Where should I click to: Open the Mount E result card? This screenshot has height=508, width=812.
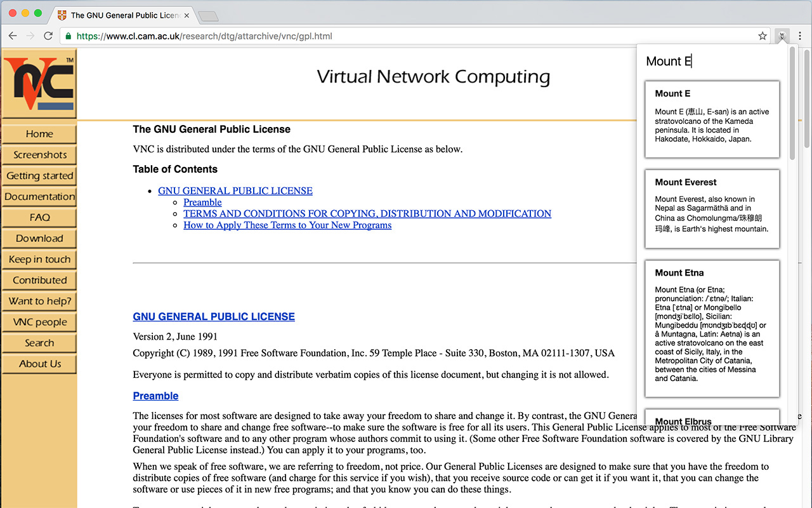tap(712, 119)
